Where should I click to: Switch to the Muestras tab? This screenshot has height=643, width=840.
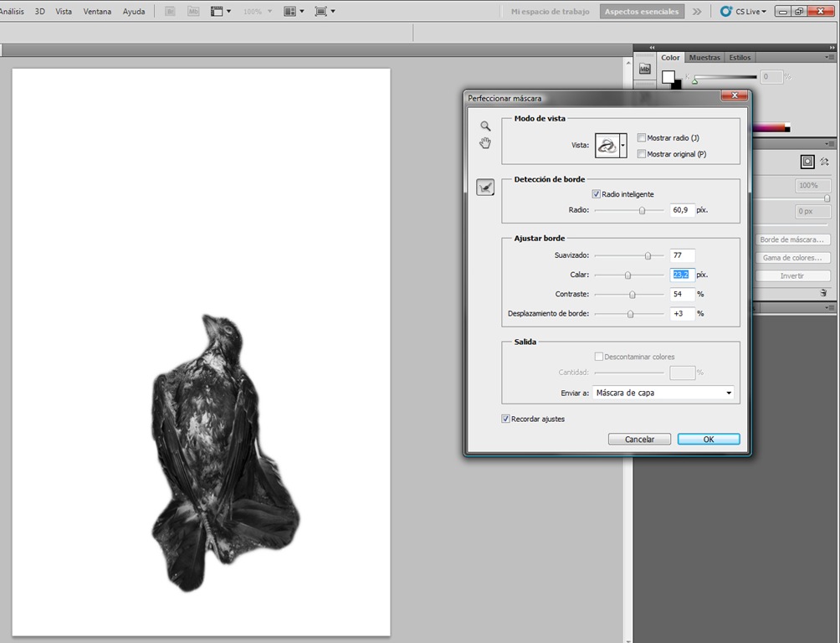click(704, 58)
